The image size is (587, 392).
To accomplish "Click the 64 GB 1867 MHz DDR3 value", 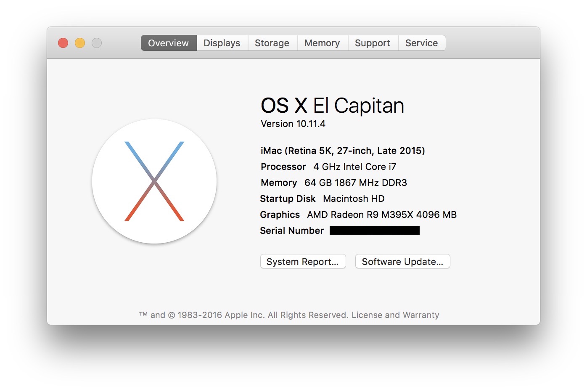I will point(356,183).
